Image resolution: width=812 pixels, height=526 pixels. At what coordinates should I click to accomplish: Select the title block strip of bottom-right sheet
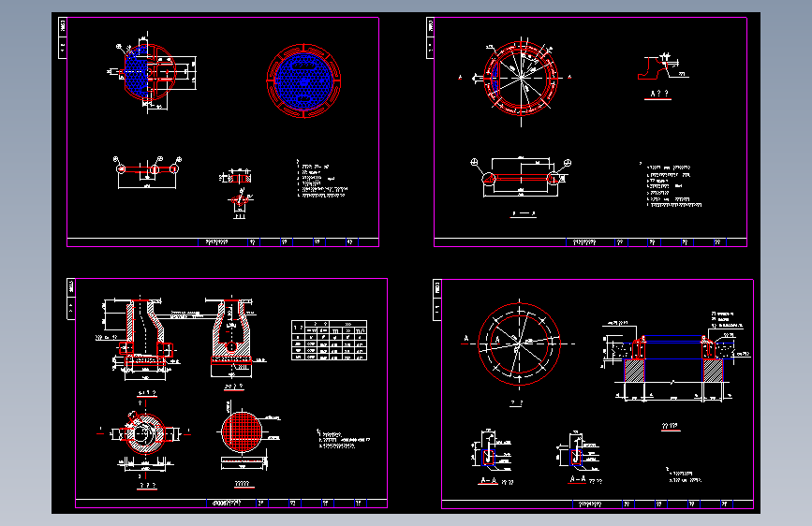(x=598, y=504)
